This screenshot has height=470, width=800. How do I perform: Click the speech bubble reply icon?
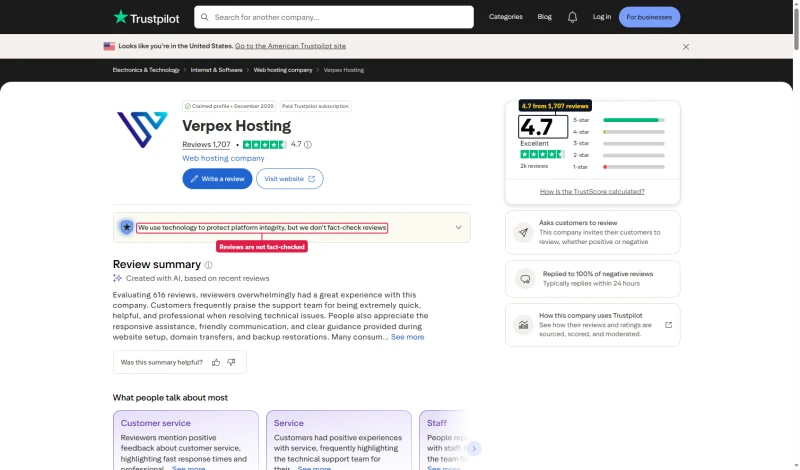[525, 279]
